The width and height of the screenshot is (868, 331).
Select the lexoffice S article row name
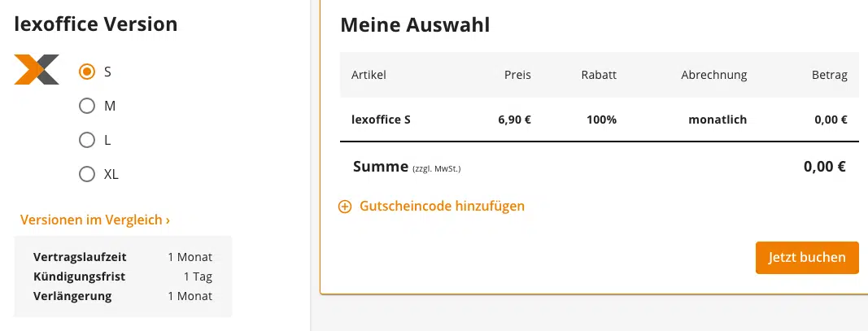click(x=381, y=120)
